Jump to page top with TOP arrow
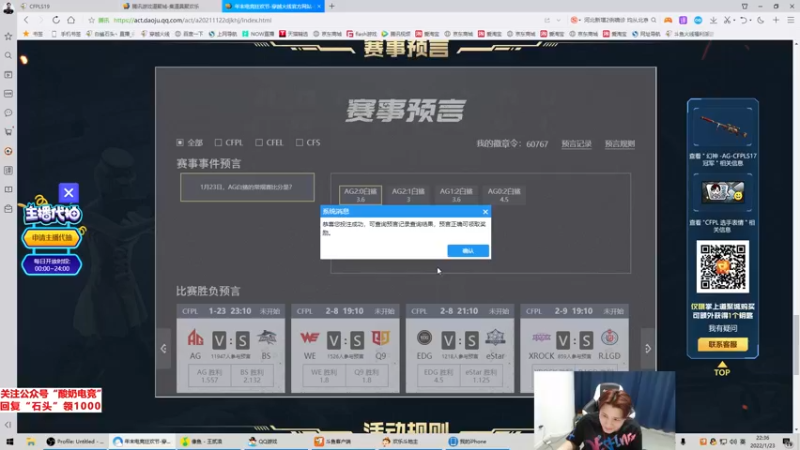Screen dimensions: 800x450 [722, 369]
